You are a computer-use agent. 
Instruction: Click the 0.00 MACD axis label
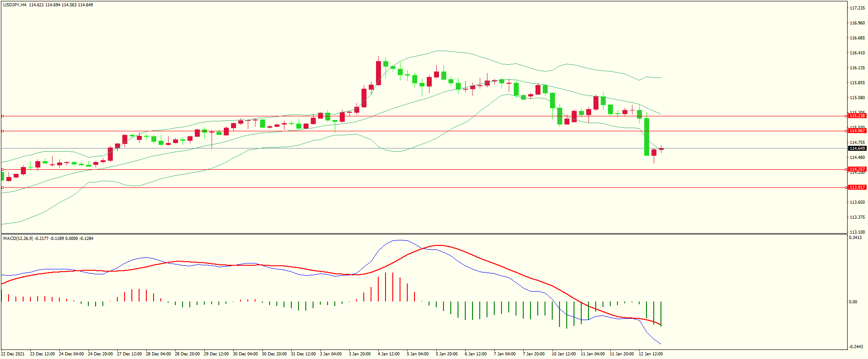pos(853,302)
